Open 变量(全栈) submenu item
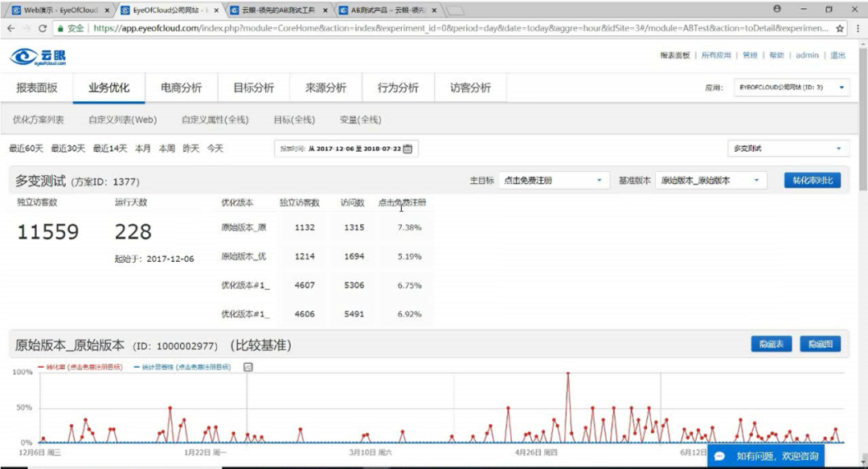868x469 pixels. 360,120
